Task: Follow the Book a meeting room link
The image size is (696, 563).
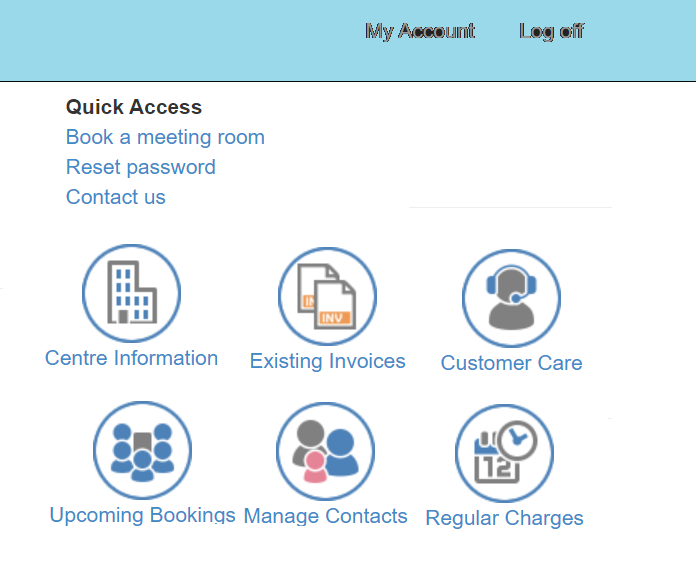Action: point(165,137)
